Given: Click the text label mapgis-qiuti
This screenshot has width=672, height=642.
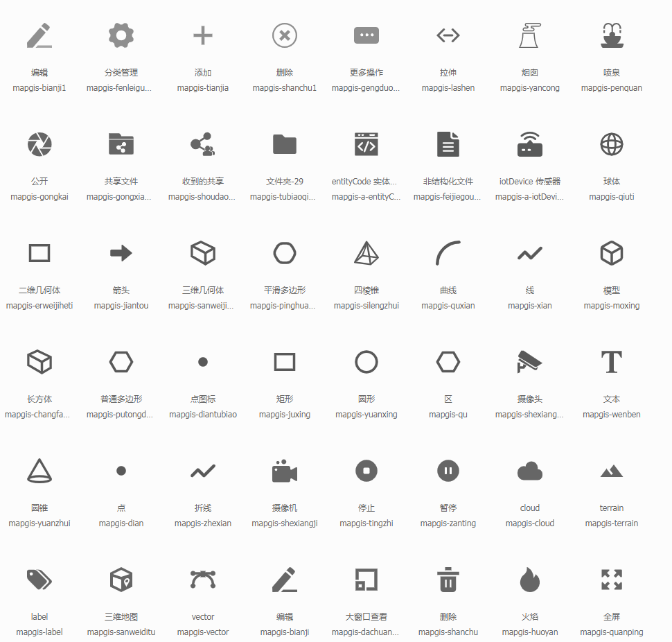Looking at the screenshot, I should [x=612, y=197].
